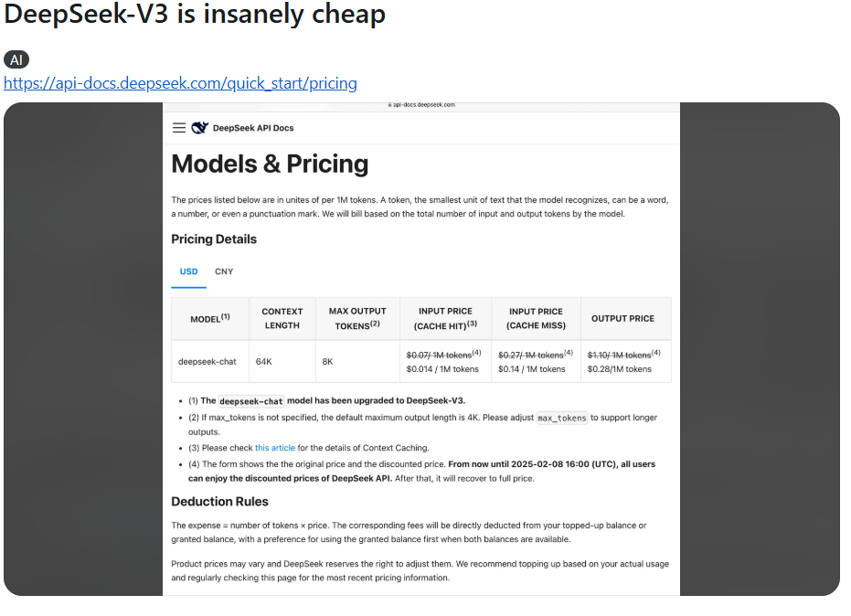Open the hamburger navigation menu
This screenshot has height=616, width=851.
point(179,128)
